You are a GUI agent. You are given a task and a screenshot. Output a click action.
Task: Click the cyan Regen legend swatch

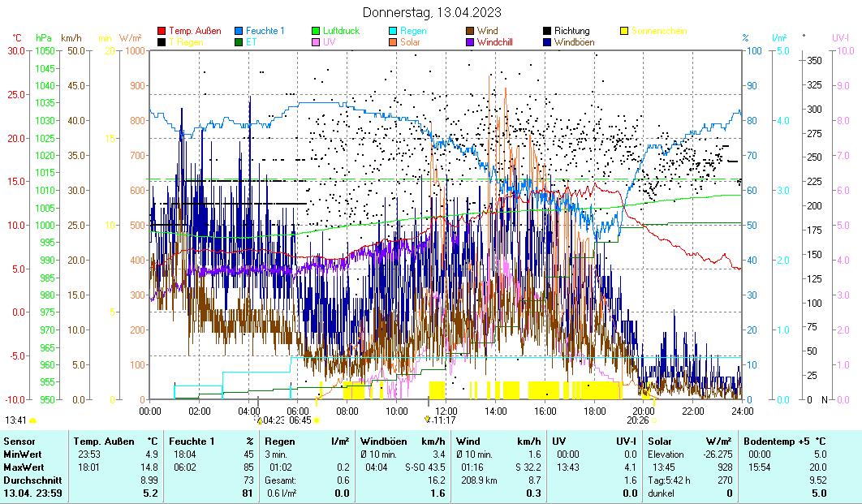(x=394, y=32)
